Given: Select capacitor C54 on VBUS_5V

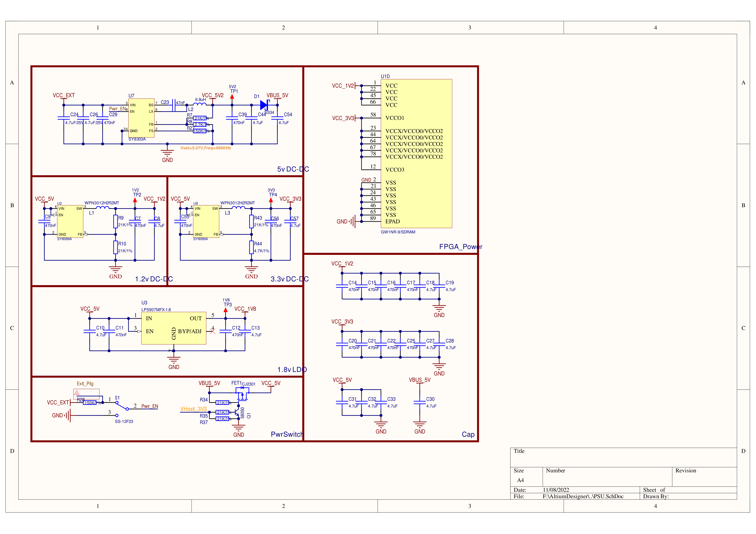Looking at the screenshot, I should click(277, 118).
